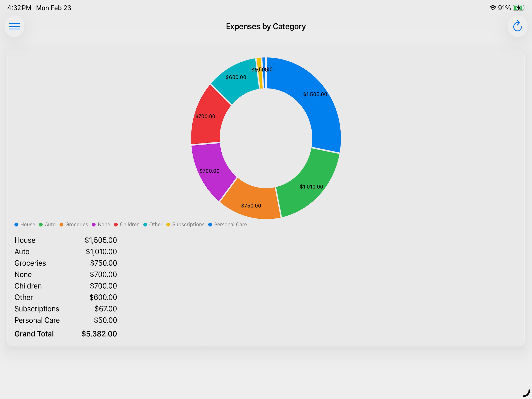The width and height of the screenshot is (532, 399).
Task: Click the Auto legend color dot
Action: point(41,224)
